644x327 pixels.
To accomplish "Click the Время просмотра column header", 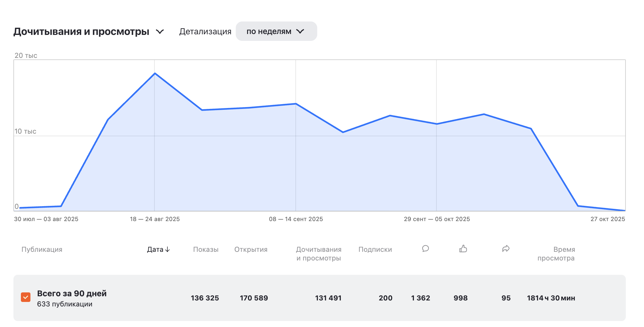I will point(556,254).
